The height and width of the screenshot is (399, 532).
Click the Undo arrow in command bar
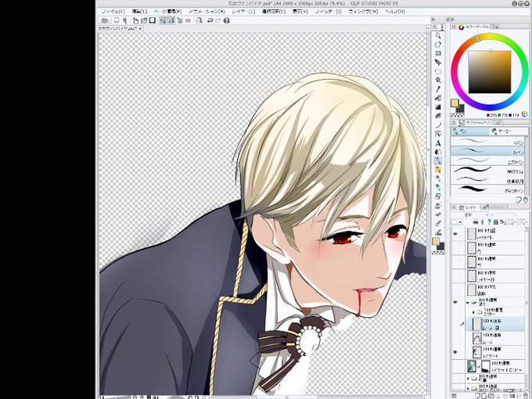click(210, 20)
